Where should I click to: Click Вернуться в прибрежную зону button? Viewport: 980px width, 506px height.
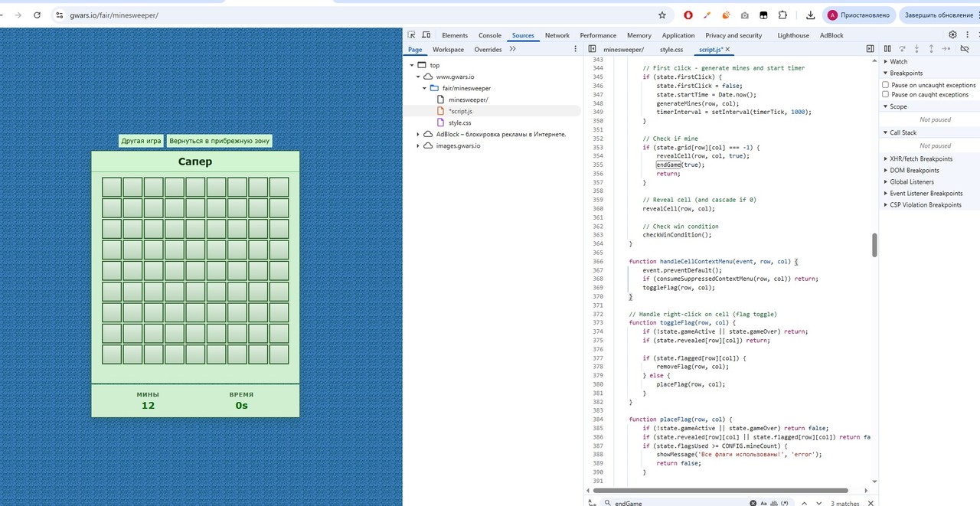coord(219,141)
